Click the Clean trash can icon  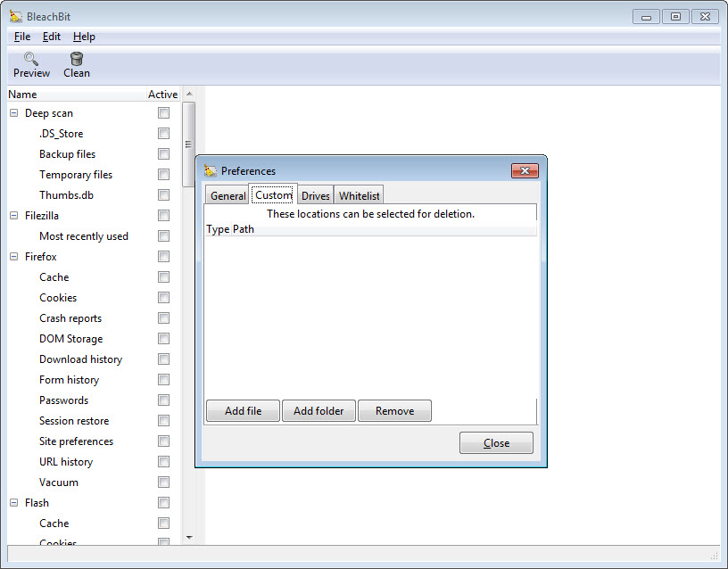pos(77,59)
